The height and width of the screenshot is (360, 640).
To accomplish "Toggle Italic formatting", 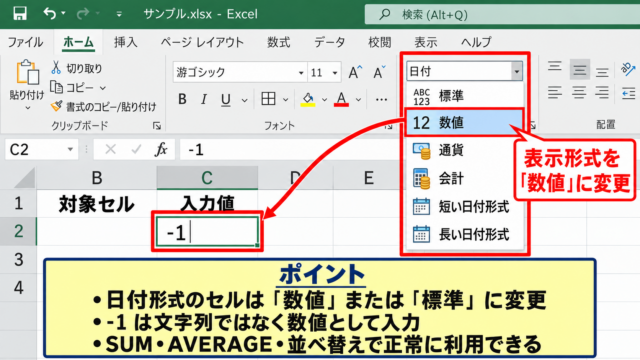I will click(204, 99).
